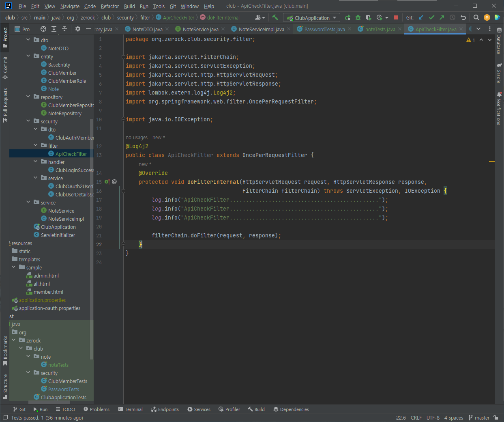This screenshot has height=422, width=504.
Task: Click the rollback undo arrow icon
Action: pyautogui.click(x=463, y=17)
